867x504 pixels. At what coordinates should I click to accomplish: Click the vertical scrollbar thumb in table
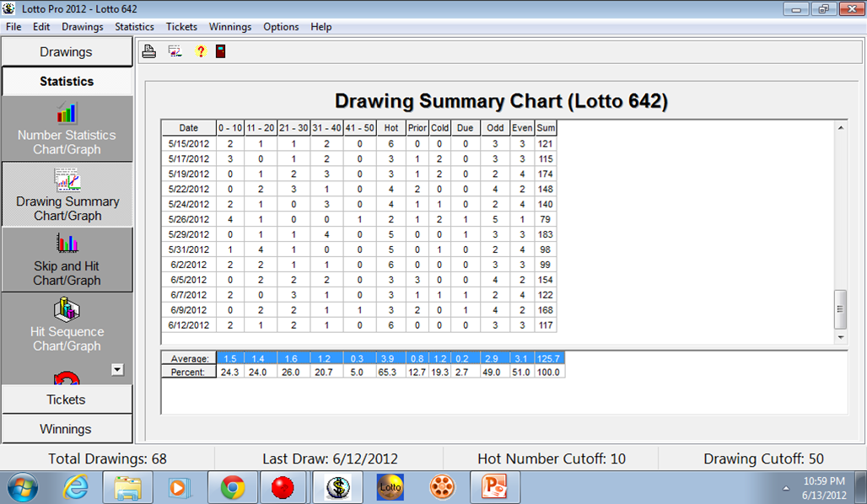[x=841, y=309]
